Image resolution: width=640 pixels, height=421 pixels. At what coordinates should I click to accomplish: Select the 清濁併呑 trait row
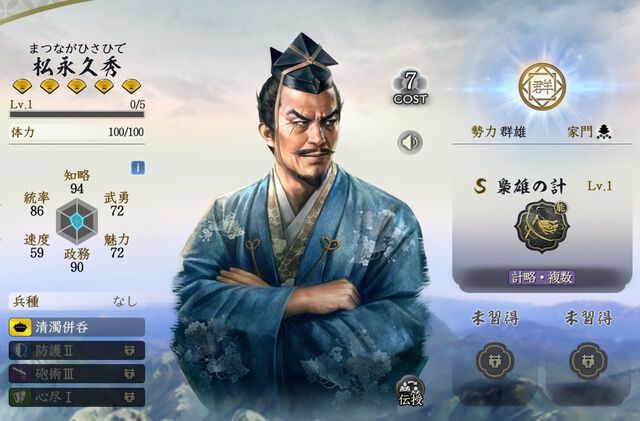tap(77, 327)
